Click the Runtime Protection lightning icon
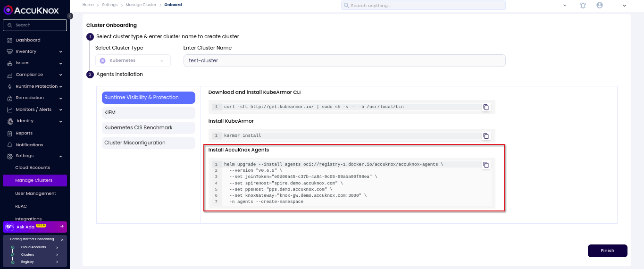This screenshot has height=269, width=644. pos(10,86)
